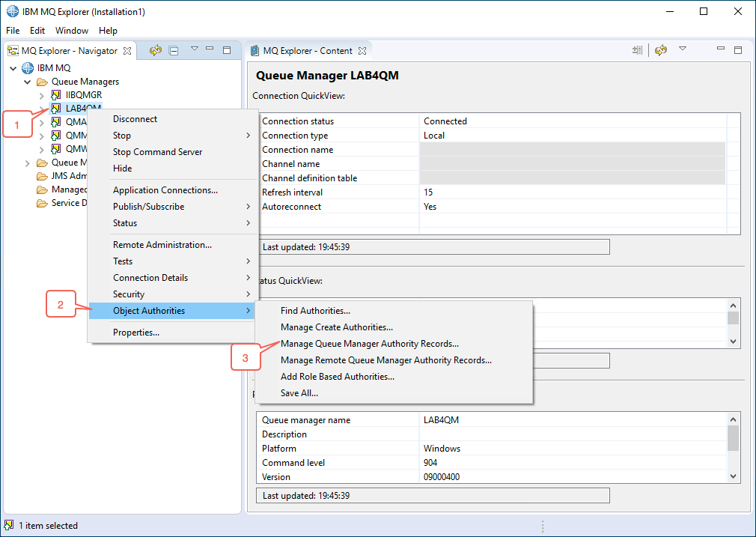Open Content view menu dropdown arrow
Viewport: 756px width, 537px height.
[x=683, y=49]
